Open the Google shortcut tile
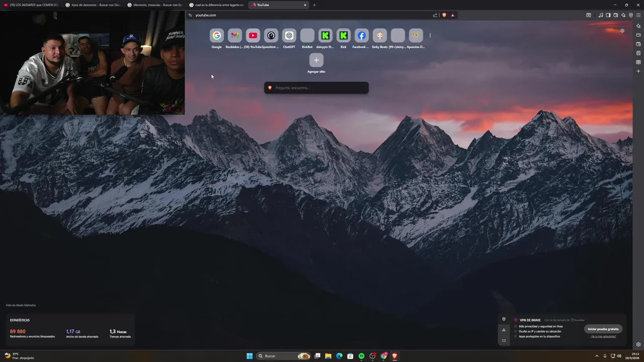Screen dimensions: 644x362 click(x=216, y=36)
